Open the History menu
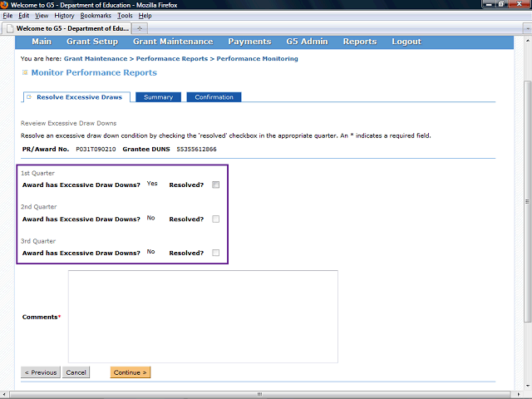Screen dimensions: 532x399 tap(64, 16)
